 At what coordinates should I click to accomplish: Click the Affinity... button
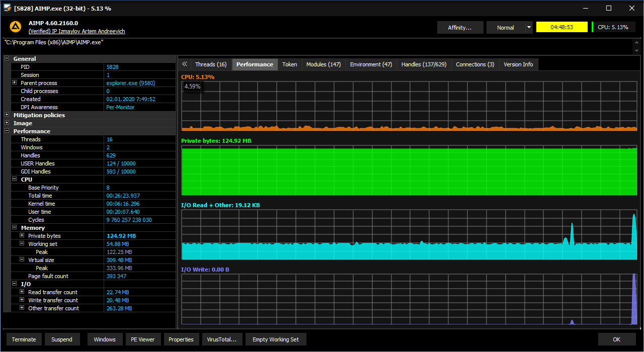460,27
